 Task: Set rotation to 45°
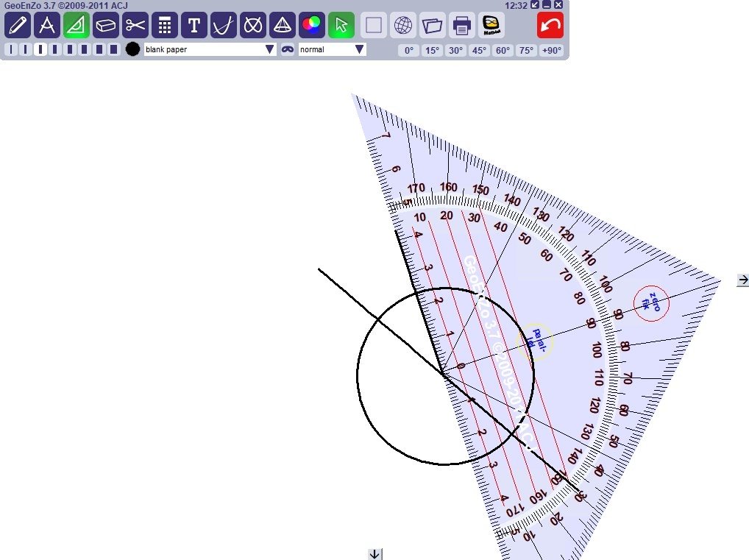point(479,50)
